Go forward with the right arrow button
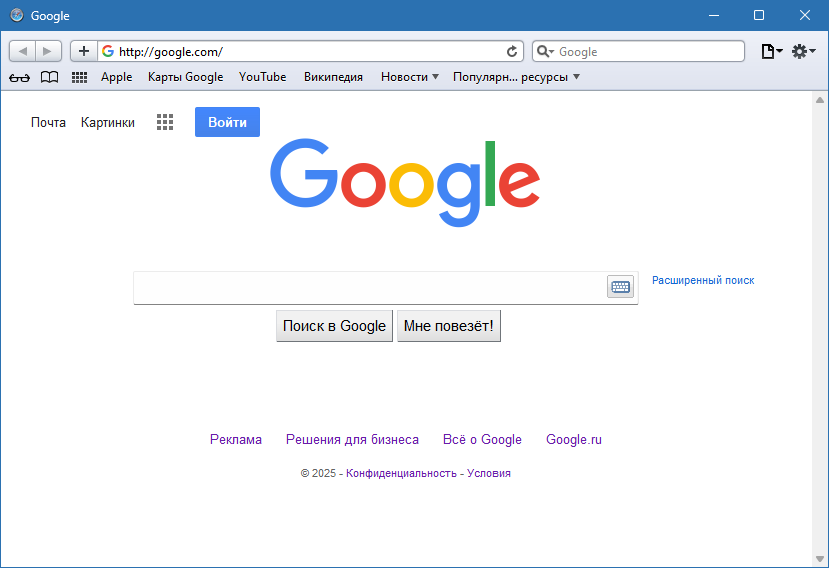 pyautogui.click(x=49, y=51)
